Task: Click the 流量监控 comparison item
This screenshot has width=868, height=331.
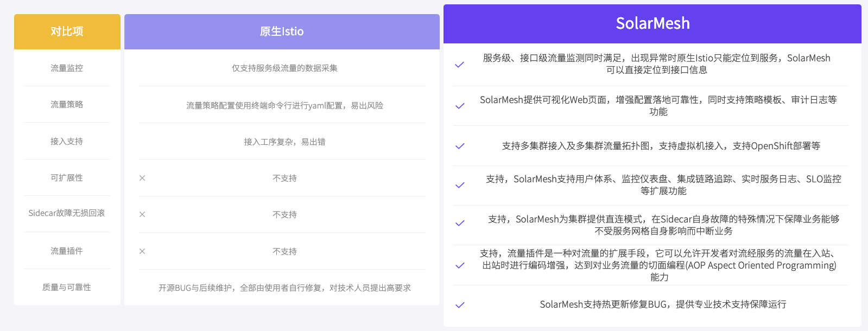Action: 67,68
